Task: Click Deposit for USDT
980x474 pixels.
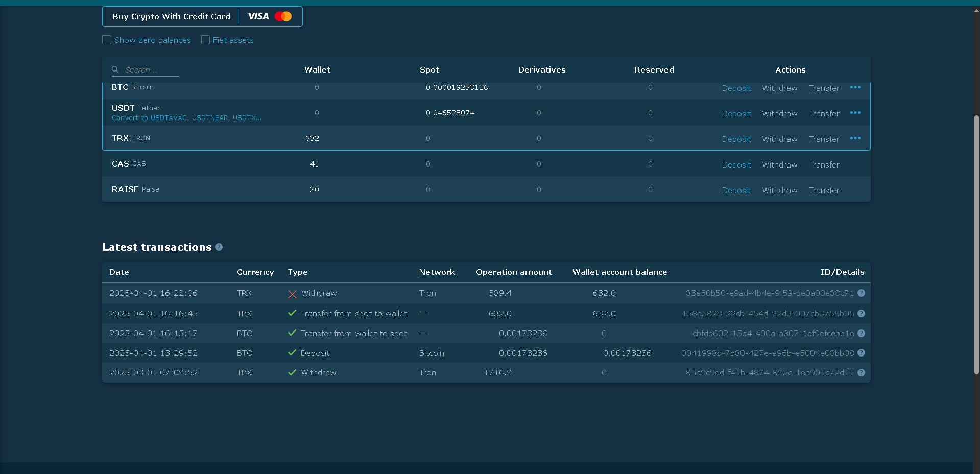Action: 736,114
